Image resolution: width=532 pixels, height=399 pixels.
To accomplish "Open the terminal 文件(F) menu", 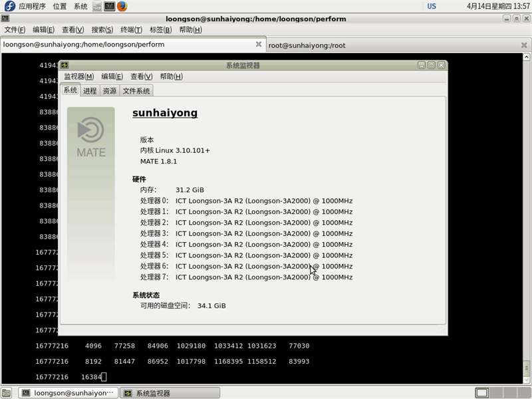I will point(15,30).
